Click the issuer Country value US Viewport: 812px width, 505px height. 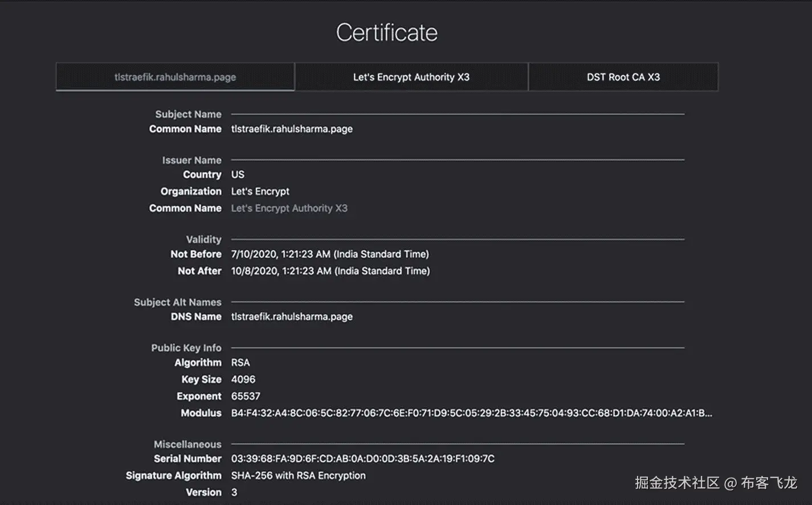click(238, 175)
